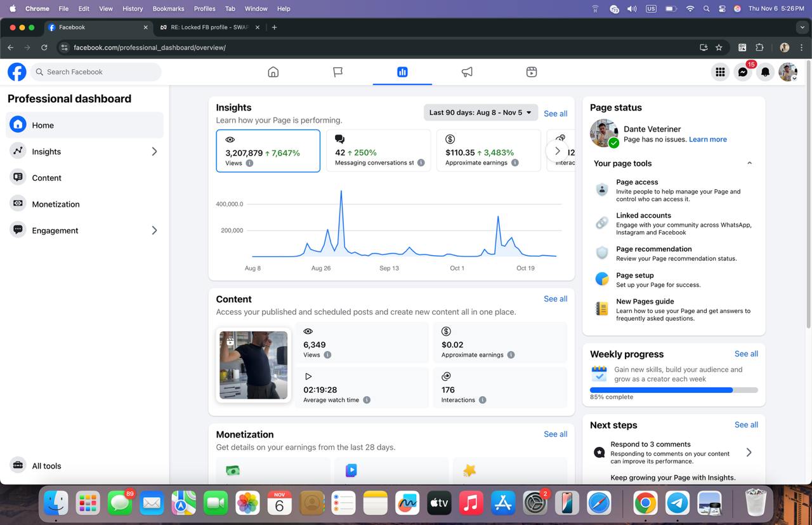
Task: Open a new Chrome tab
Action: (x=274, y=27)
